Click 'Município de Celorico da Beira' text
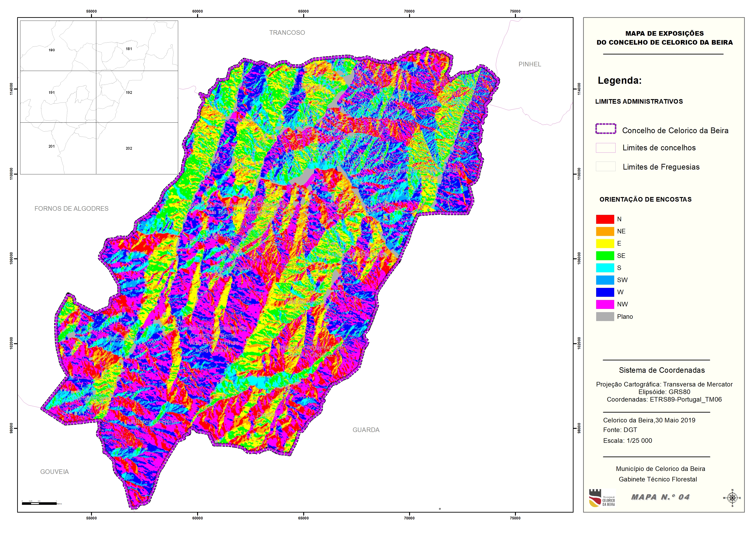The height and width of the screenshot is (535, 756). tap(660, 469)
